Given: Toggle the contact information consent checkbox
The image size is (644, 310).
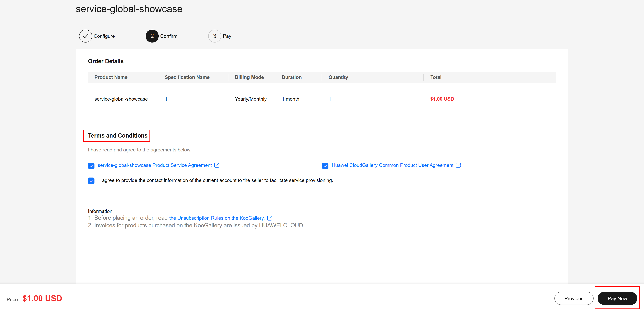Looking at the screenshot, I should (91, 181).
